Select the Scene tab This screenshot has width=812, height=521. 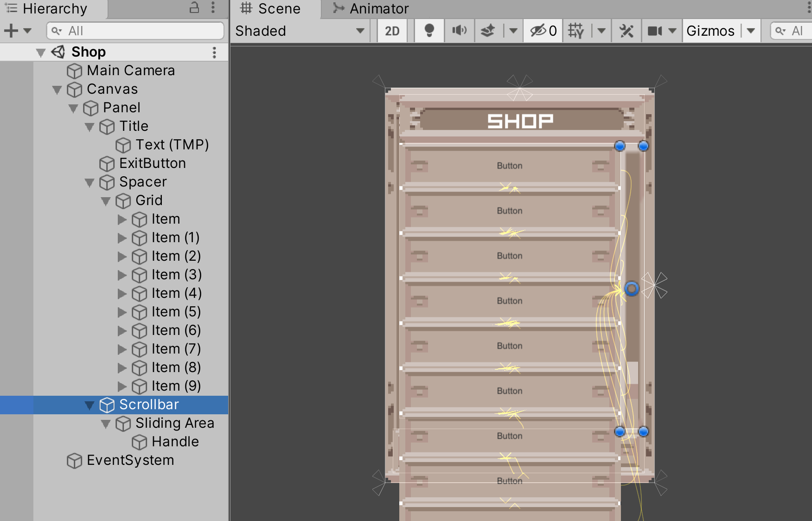coord(271,8)
